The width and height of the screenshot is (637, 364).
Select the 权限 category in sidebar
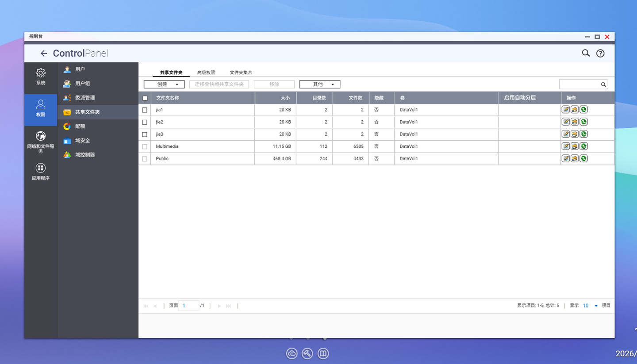coord(41,109)
